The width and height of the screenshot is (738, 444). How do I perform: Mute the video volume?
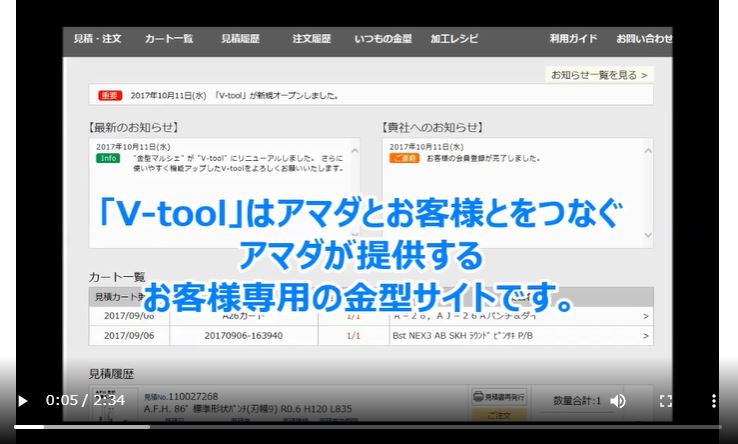coord(618,401)
